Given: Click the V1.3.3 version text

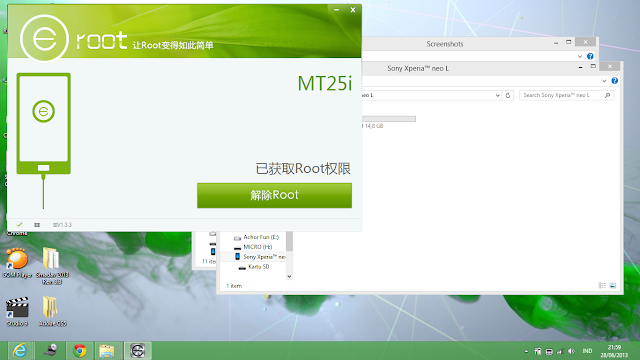Looking at the screenshot, I should (62, 225).
